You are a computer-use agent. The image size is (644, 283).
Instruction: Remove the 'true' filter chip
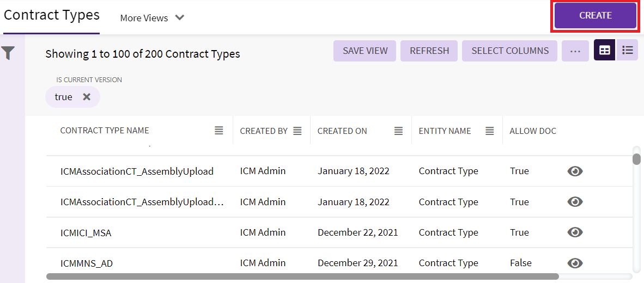pos(87,97)
